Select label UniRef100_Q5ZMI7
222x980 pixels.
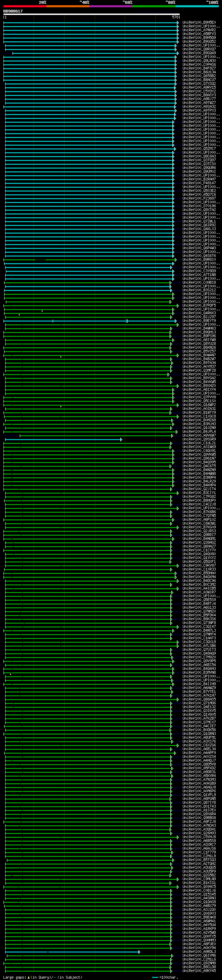coord(199,149)
